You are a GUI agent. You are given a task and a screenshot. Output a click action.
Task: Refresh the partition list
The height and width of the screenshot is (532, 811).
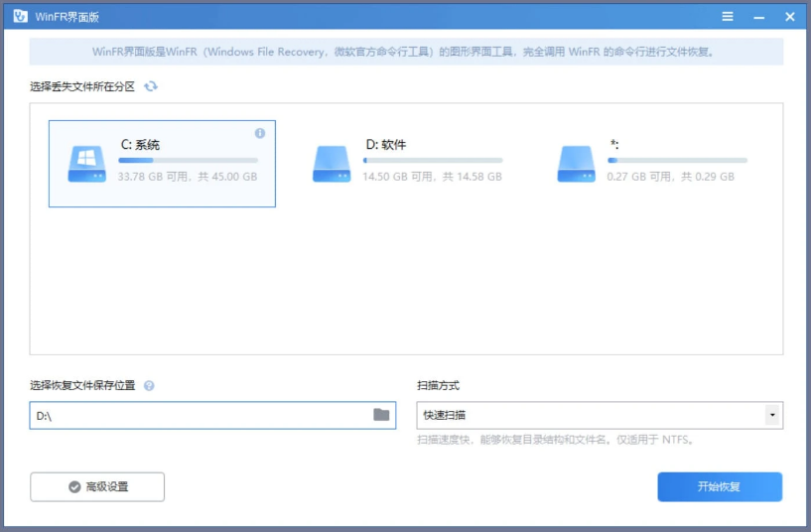(151, 86)
